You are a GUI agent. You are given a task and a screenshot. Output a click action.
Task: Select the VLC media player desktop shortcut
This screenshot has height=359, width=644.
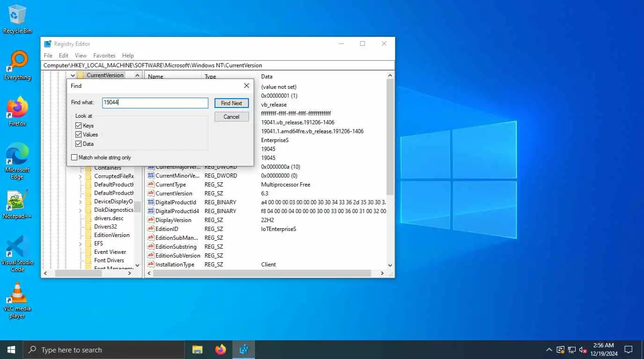point(17,300)
